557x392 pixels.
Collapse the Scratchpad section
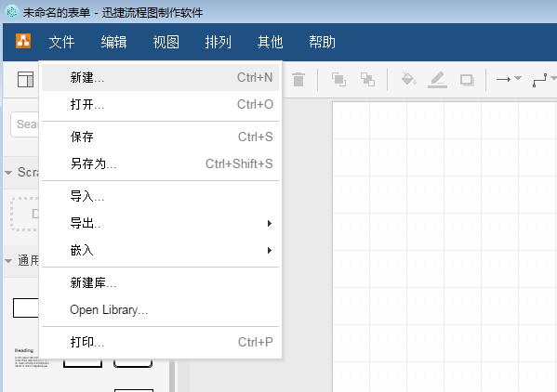[x=21, y=173]
